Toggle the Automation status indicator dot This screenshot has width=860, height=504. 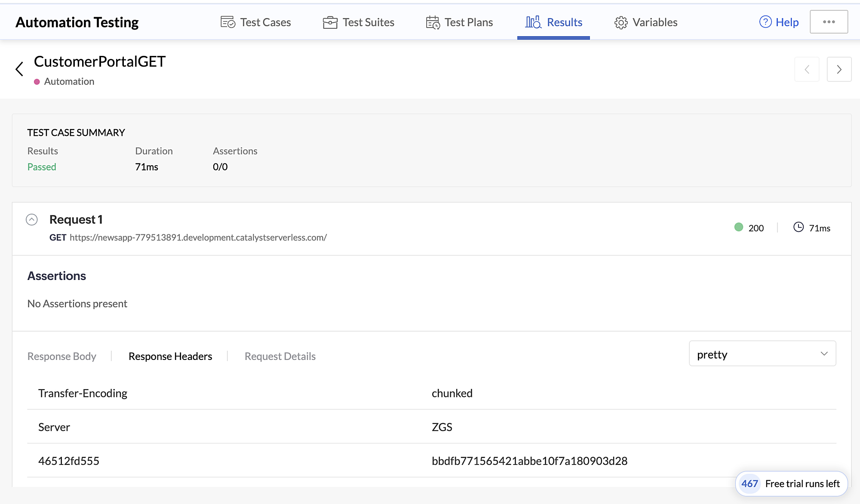tap(37, 81)
